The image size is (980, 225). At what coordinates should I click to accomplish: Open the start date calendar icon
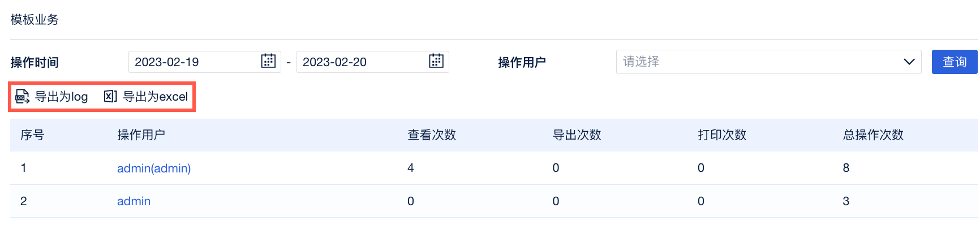pos(268,61)
